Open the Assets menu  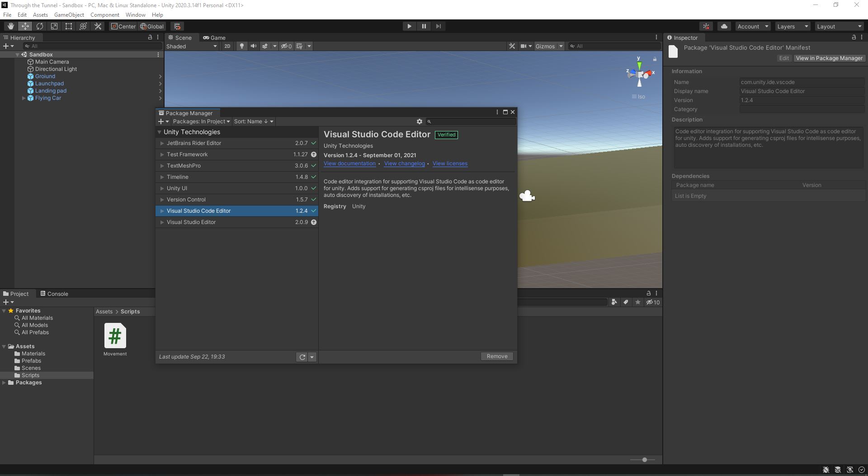point(40,14)
